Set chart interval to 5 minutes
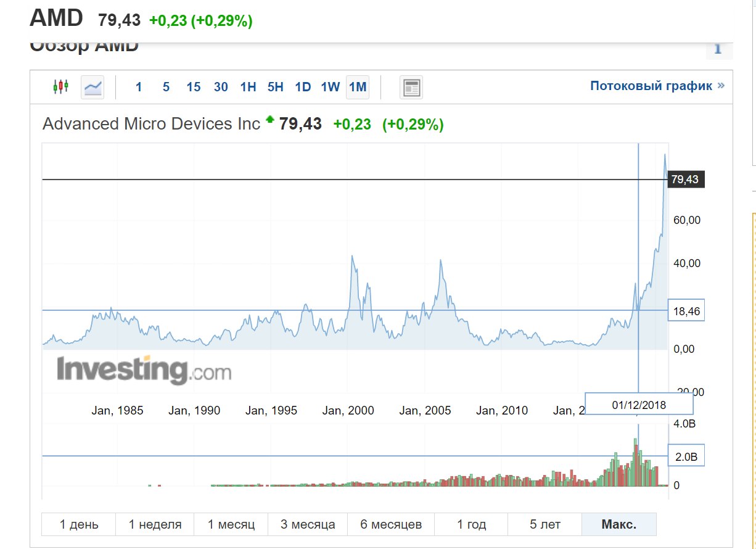The height and width of the screenshot is (549, 756). (x=166, y=87)
